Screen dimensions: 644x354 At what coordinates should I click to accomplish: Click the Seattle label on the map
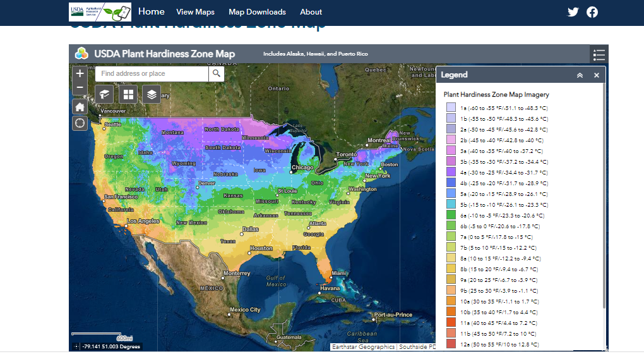tap(113, 124)
